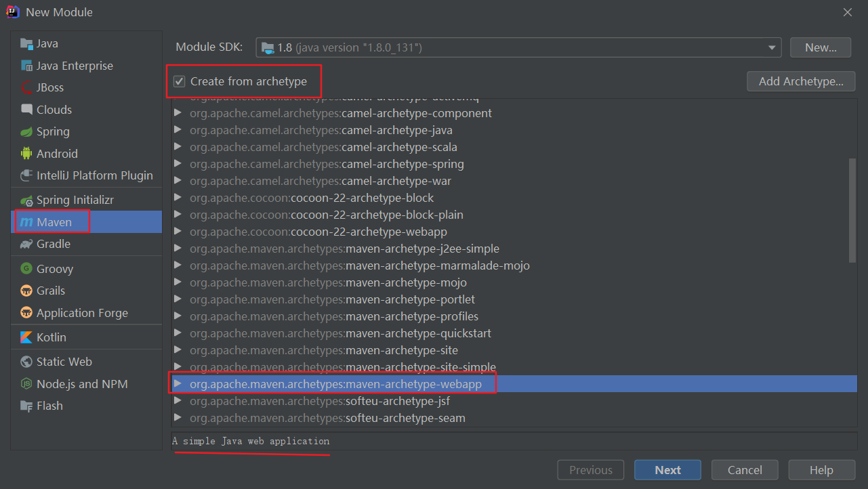Select Spring Initializr module type
The height and width of the screenshot is (489, 868).
(x=87, y=200)
